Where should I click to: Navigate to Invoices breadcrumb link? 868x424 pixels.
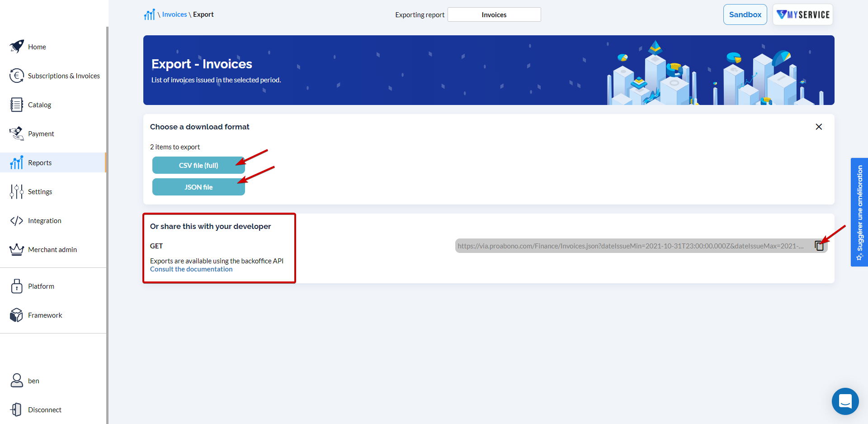[175, 14]
